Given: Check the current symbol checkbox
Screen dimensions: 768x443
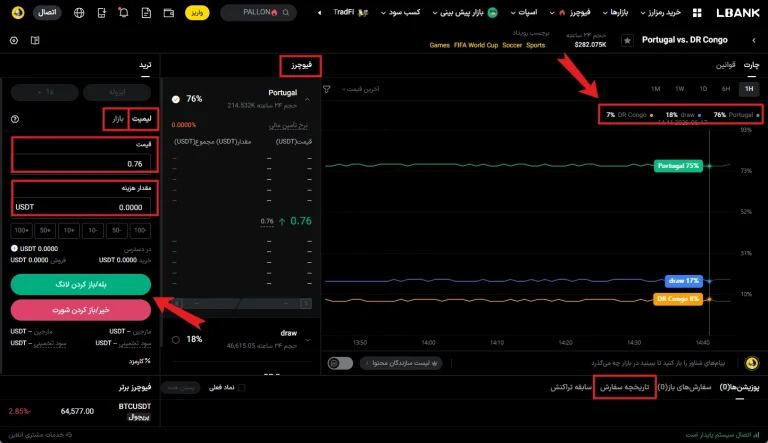Looking at the screenshot, I should click(241, 388).
